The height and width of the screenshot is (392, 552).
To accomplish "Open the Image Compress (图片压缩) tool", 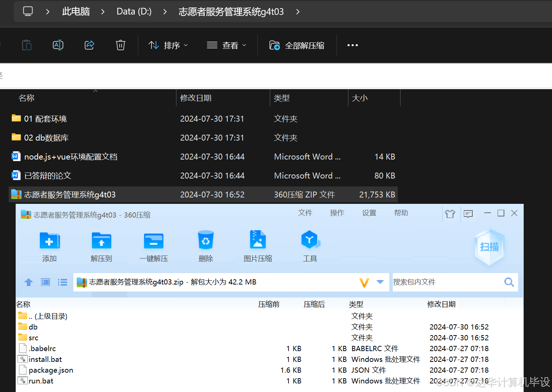I will (258, 239).
